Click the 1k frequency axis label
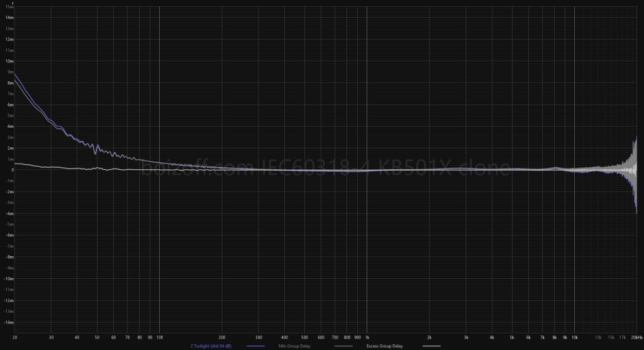This screenshot has width=644, height=350. click(x=367, y=337)
